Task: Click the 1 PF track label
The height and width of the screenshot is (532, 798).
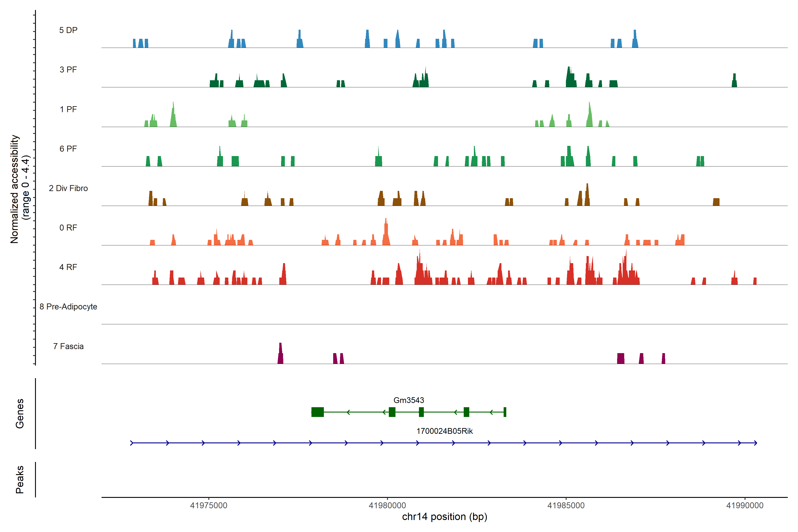Action: tap(68, 109)
